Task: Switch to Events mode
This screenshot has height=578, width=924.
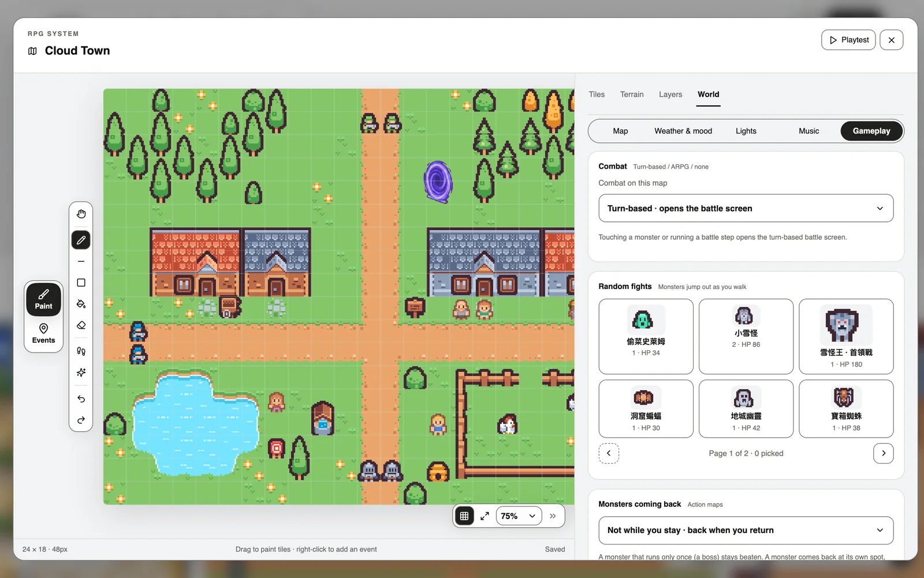Action: 43,334
